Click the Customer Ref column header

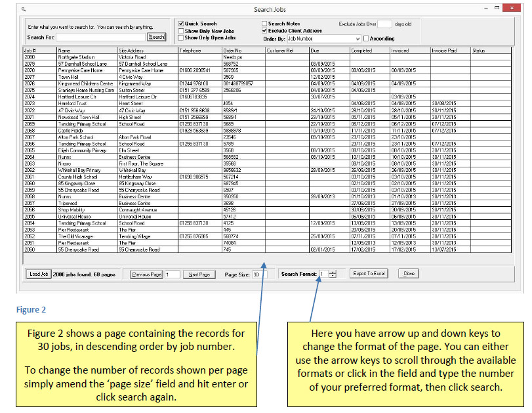(287, 51)
